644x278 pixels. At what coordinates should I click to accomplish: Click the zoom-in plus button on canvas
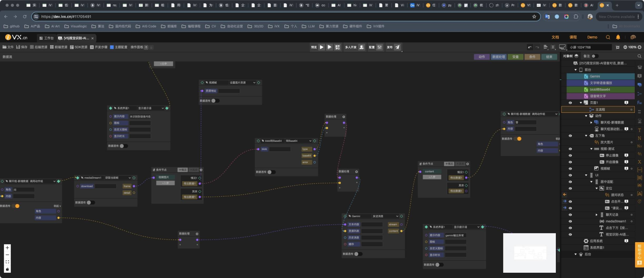point(7,248)
